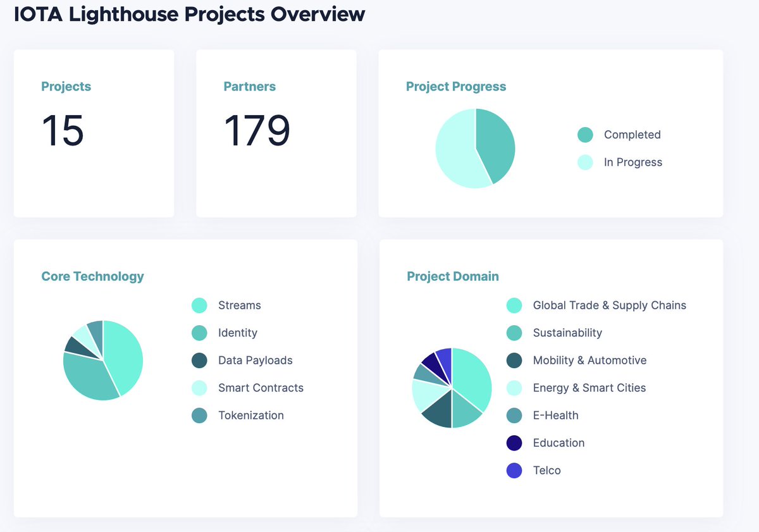Screen dimensions: 759x532
Task: Select the E-Health legend label
Action: coord(556,415)
